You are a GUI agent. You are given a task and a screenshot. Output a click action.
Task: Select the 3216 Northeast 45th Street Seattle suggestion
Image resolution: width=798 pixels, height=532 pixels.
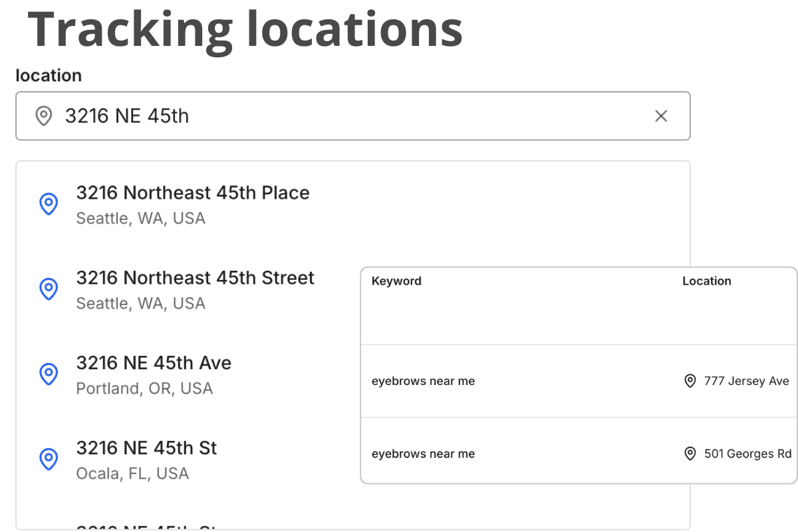(196, 289)
